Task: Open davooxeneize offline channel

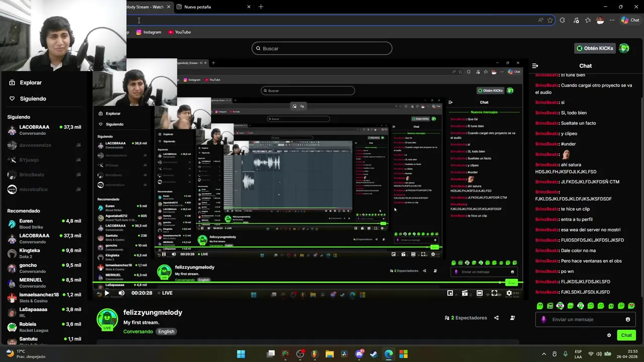Action: coord(44,145)
